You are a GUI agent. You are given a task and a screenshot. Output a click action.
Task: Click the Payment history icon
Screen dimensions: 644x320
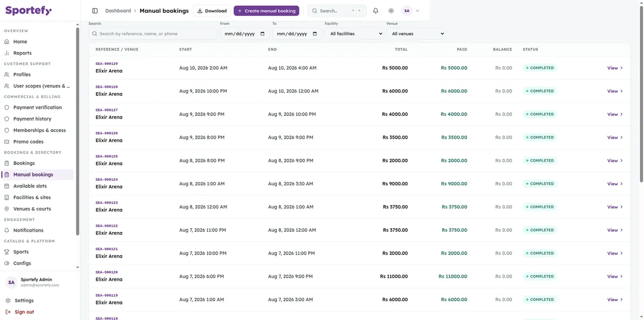pyautogui.click(x=7, y=119)
